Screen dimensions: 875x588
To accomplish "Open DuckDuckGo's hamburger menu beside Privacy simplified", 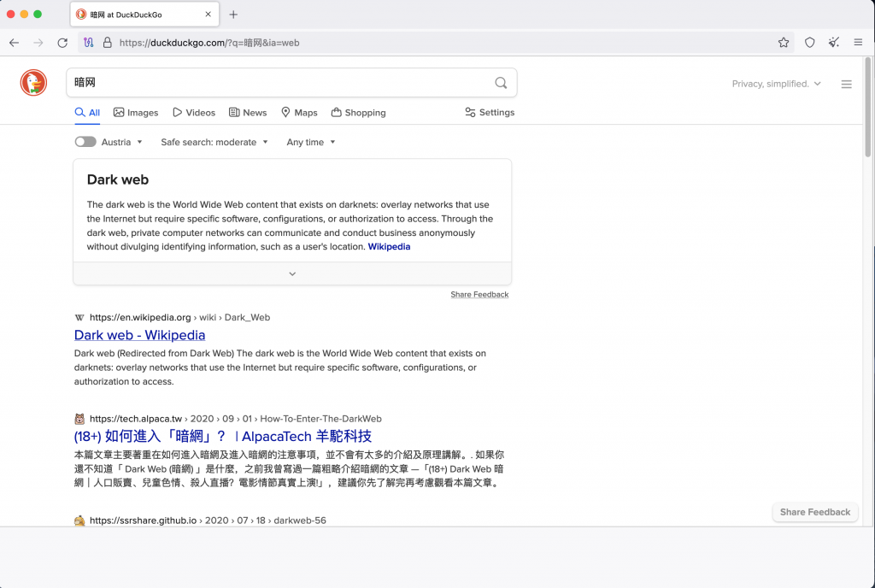I will click(x=846, y=83).
